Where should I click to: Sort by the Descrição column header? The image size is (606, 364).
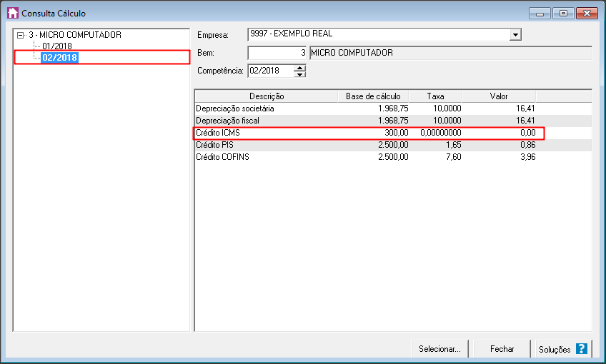[x=267, y=96]
